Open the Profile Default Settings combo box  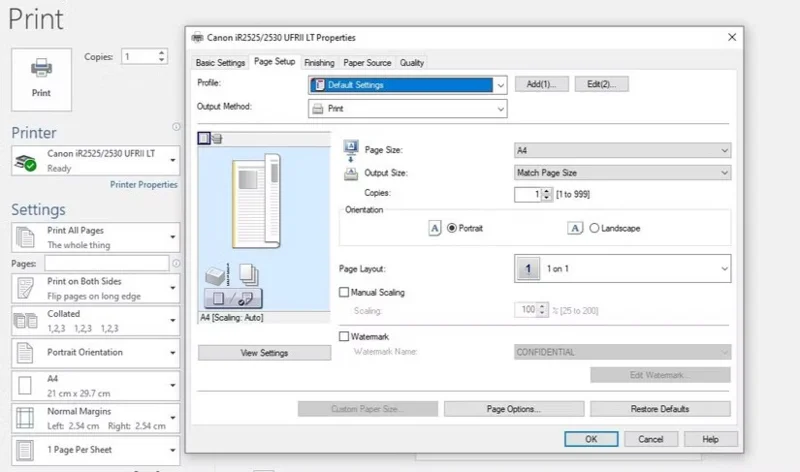pos(408,85)
